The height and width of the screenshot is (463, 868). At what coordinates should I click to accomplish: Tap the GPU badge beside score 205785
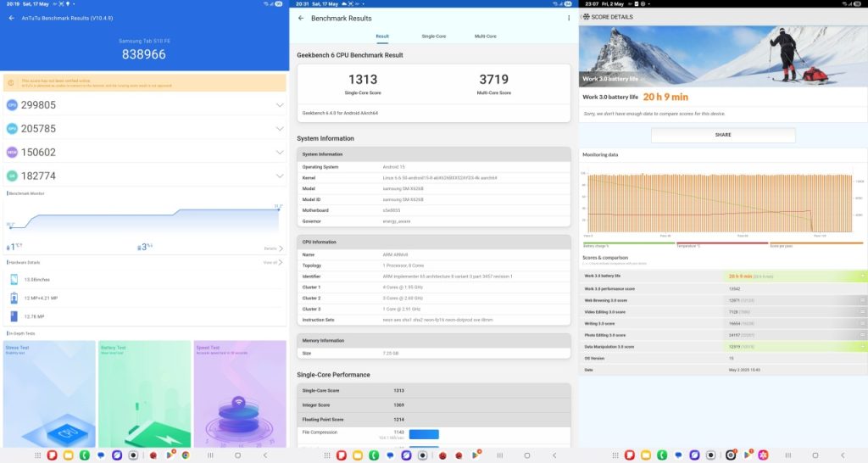12,129
